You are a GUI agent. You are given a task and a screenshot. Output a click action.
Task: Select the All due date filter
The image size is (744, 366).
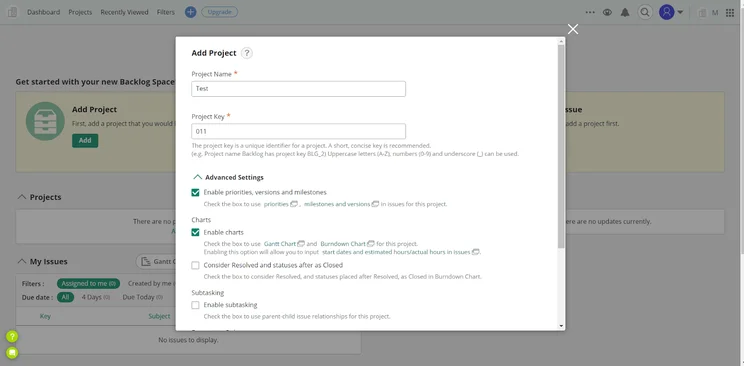[x=65, y=297]
